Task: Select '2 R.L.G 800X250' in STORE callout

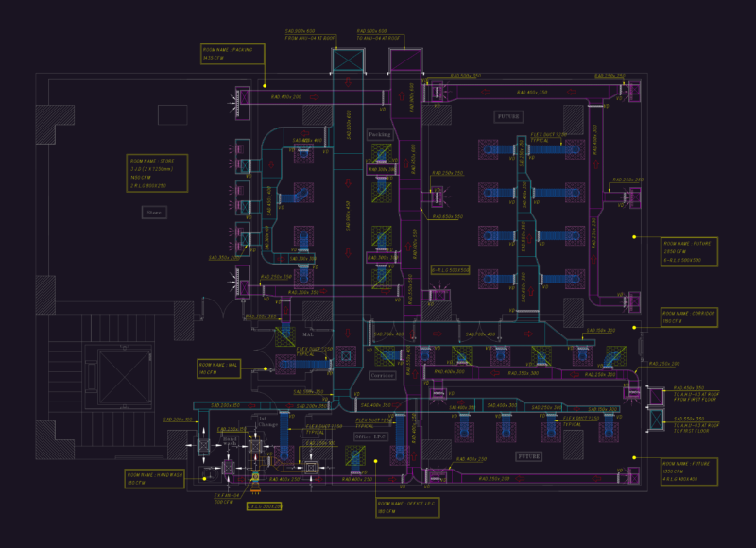Action: (x=148, y=185)
